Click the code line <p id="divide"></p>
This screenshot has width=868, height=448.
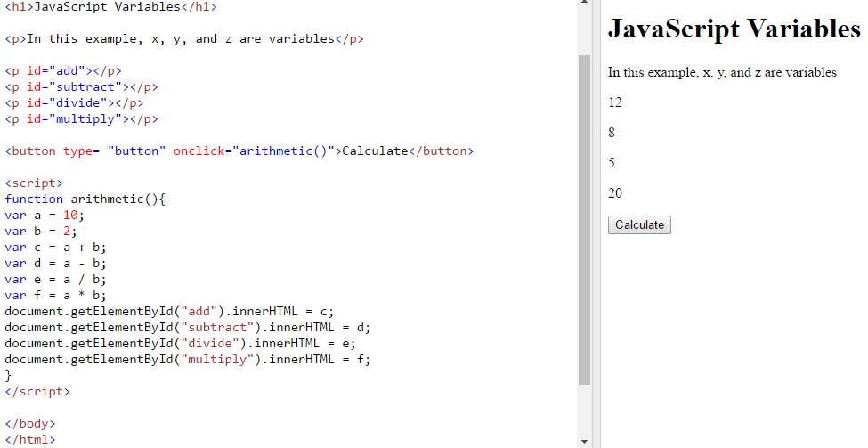(74, 103)
